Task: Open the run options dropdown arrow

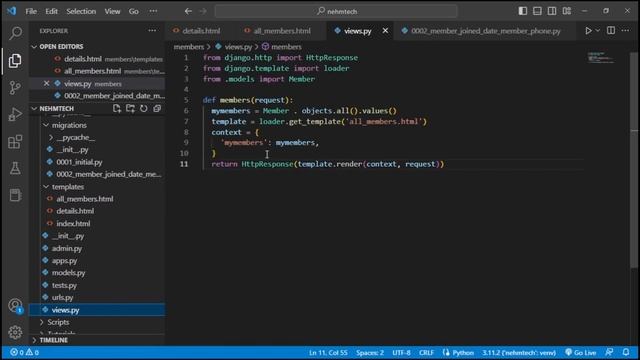Action: point(598,31)
